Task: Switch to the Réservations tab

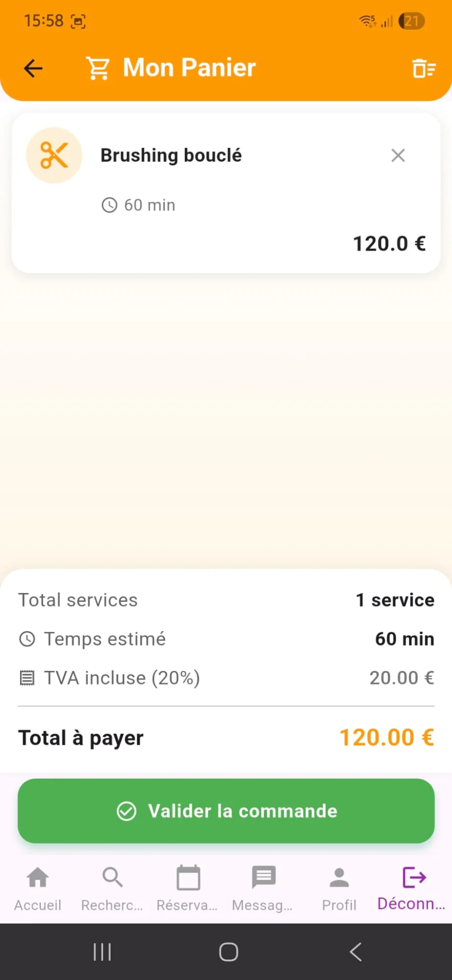Action: tap(188, 888)
